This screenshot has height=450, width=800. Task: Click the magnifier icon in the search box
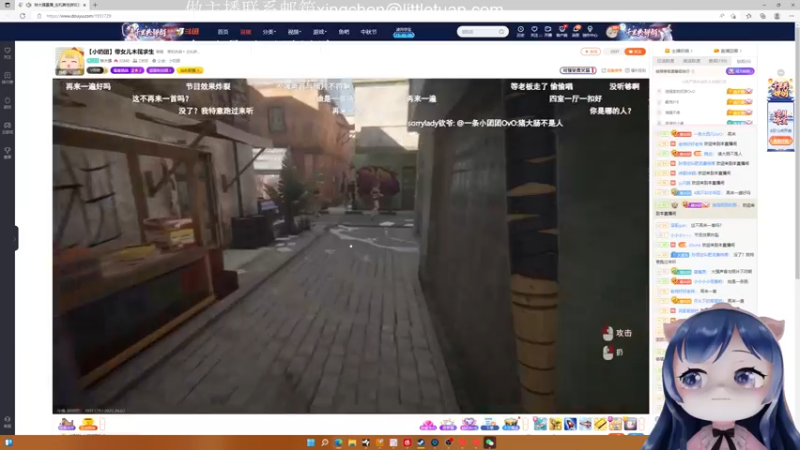(x=502, y=32)
